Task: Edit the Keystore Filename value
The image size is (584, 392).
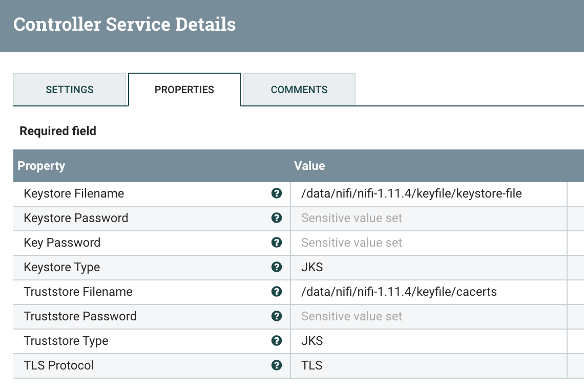Action: click(x=411, y=193)
